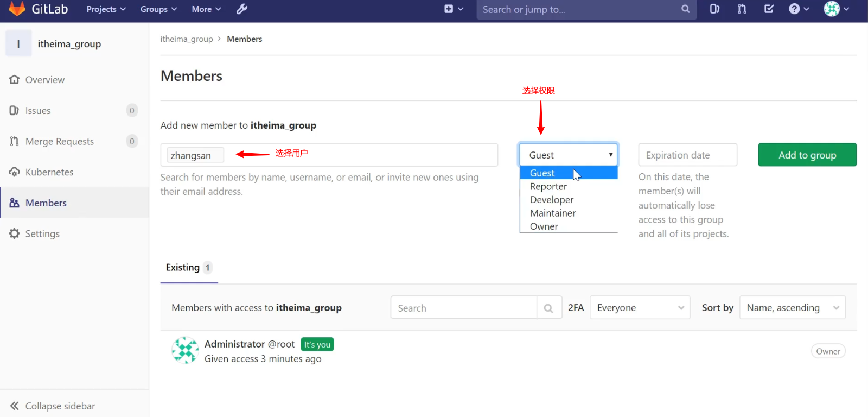Click the member search magnifier button
The width and height of the screenshot is (868, 417).
click(549, 308)
